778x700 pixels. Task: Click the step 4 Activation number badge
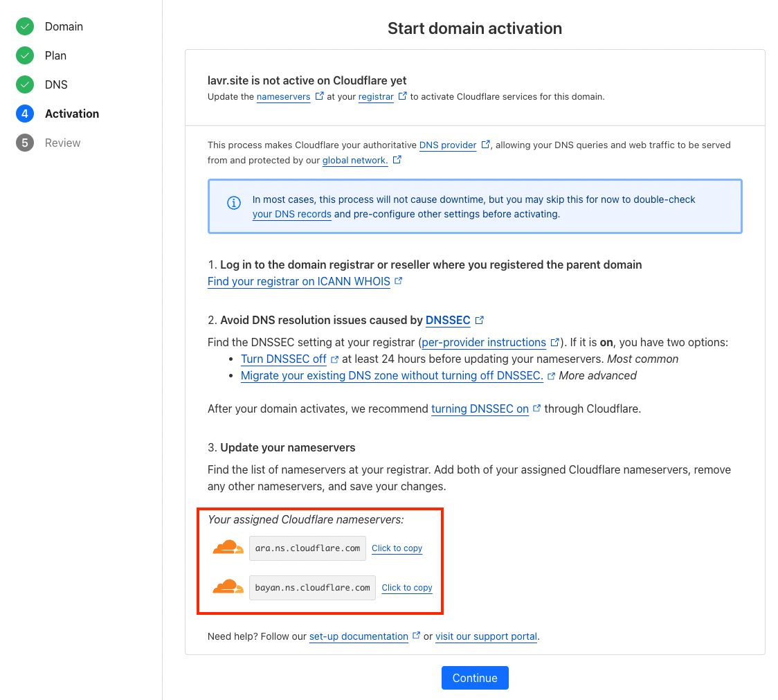point(25,114)
